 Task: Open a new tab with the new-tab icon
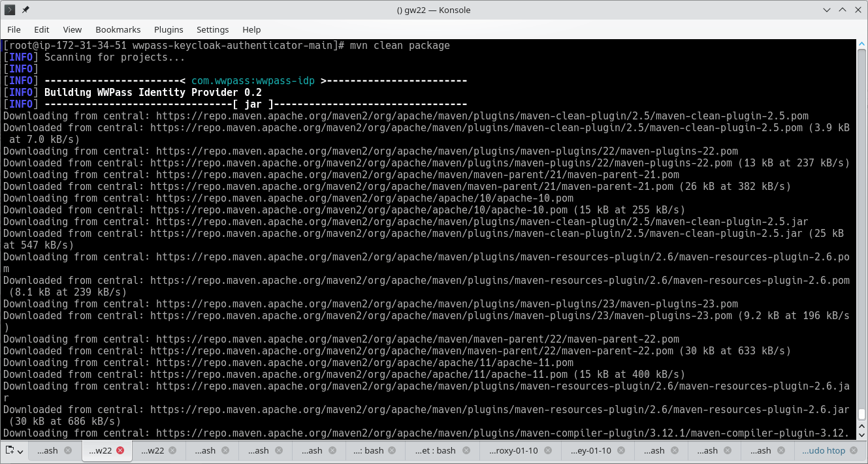10,450
